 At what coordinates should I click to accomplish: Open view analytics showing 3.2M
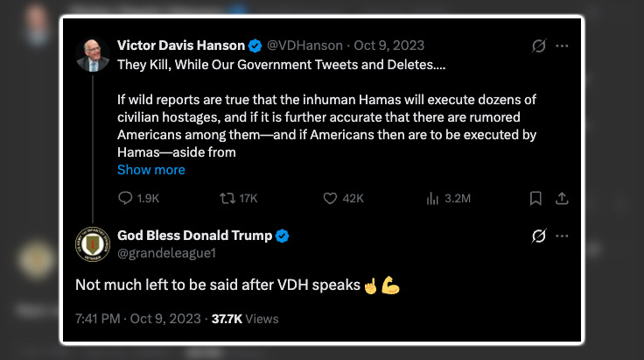click(x=432, y=198)
